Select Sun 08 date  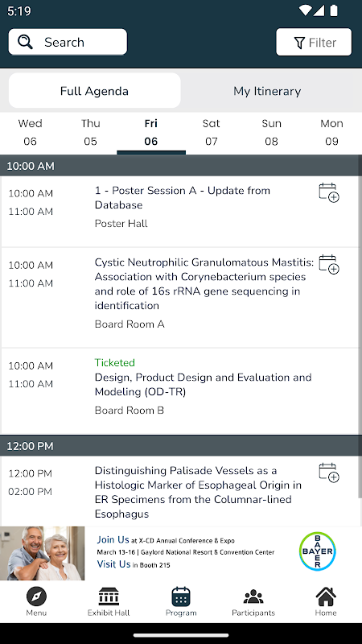pos(271,132)
